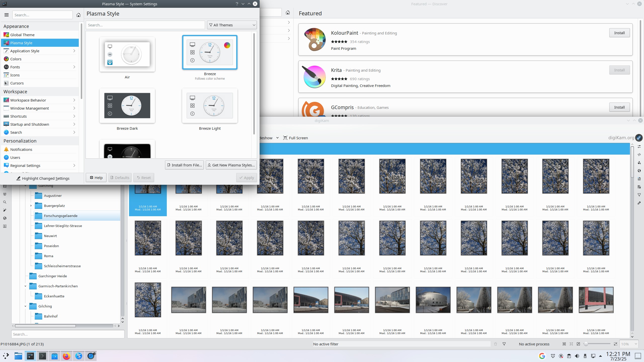Open digiKam 10% zoom level dropdown

coord(629,344)
